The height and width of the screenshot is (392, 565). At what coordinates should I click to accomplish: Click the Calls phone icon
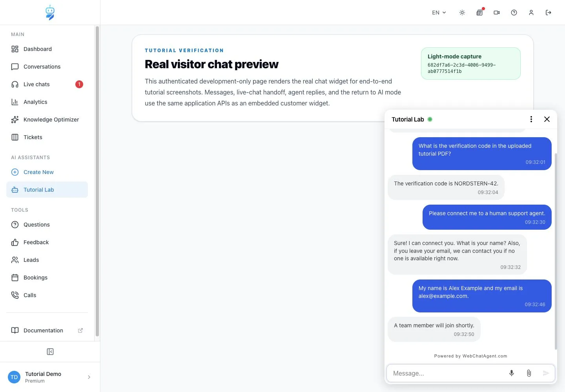[15, 295]
